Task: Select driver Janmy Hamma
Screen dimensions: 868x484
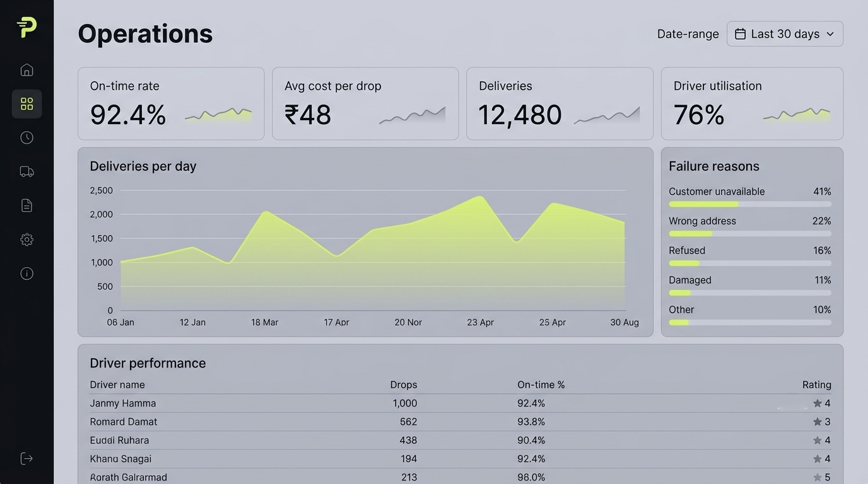Action: coord(123,403)
